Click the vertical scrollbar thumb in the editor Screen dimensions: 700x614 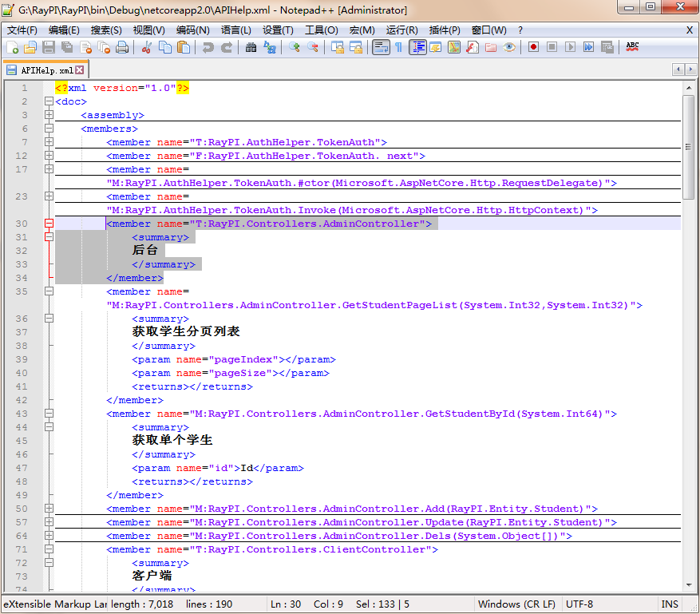688,146
